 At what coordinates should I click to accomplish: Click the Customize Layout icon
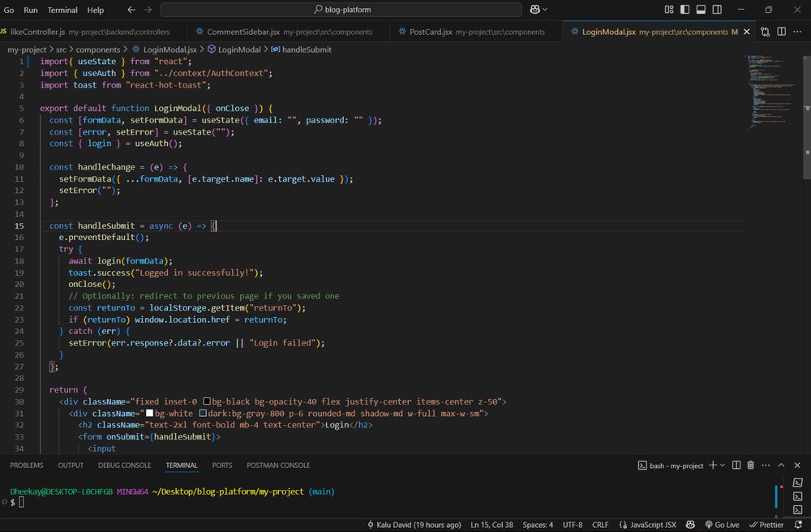pos(669,9)
